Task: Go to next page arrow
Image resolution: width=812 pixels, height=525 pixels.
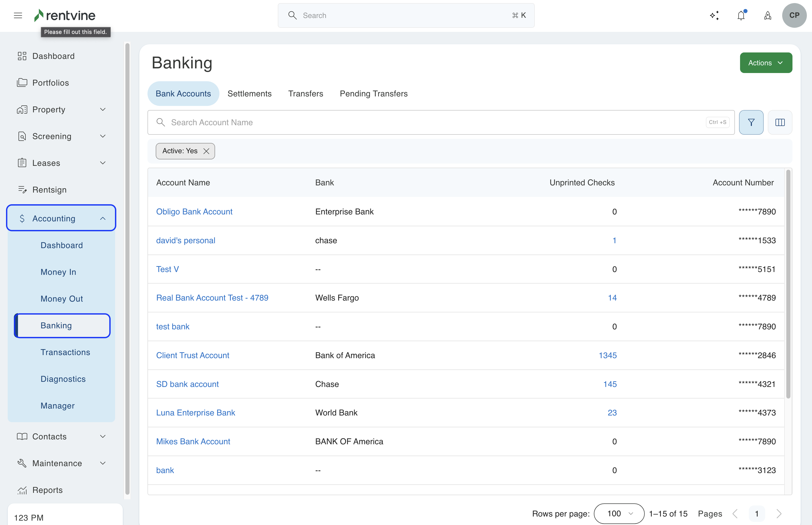Action: tap(779, 513)
